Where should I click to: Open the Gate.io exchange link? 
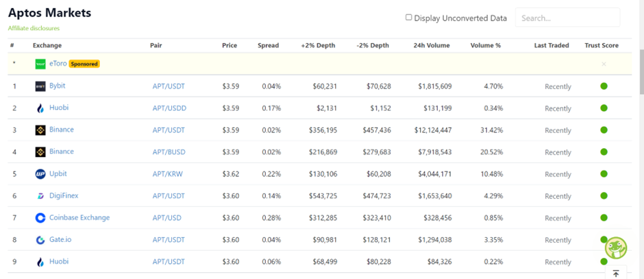(x=60, y=239)
